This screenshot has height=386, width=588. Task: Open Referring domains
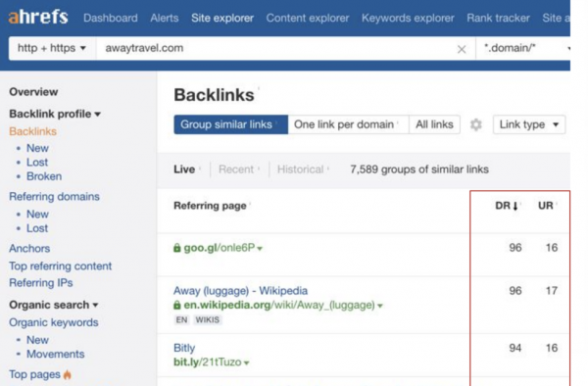(54, 196)
